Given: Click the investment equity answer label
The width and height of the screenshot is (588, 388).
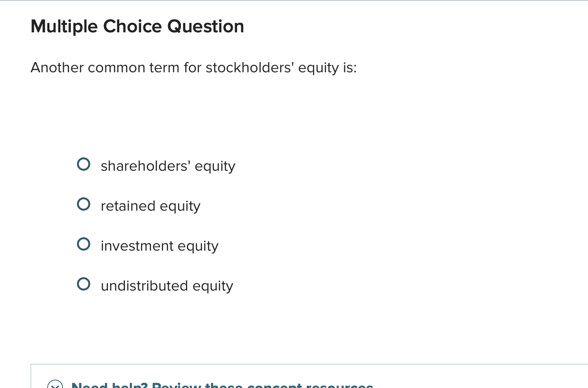Looking at the screenshot, I should coord(160,245).
